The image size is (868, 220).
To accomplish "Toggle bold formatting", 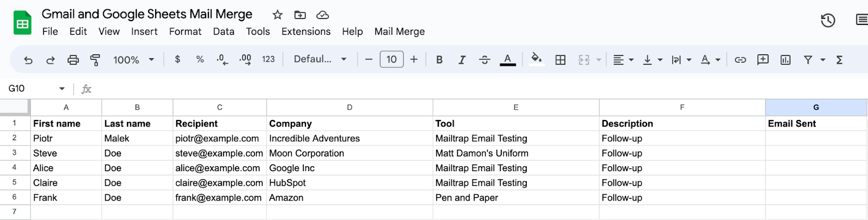I will (439, 60).
